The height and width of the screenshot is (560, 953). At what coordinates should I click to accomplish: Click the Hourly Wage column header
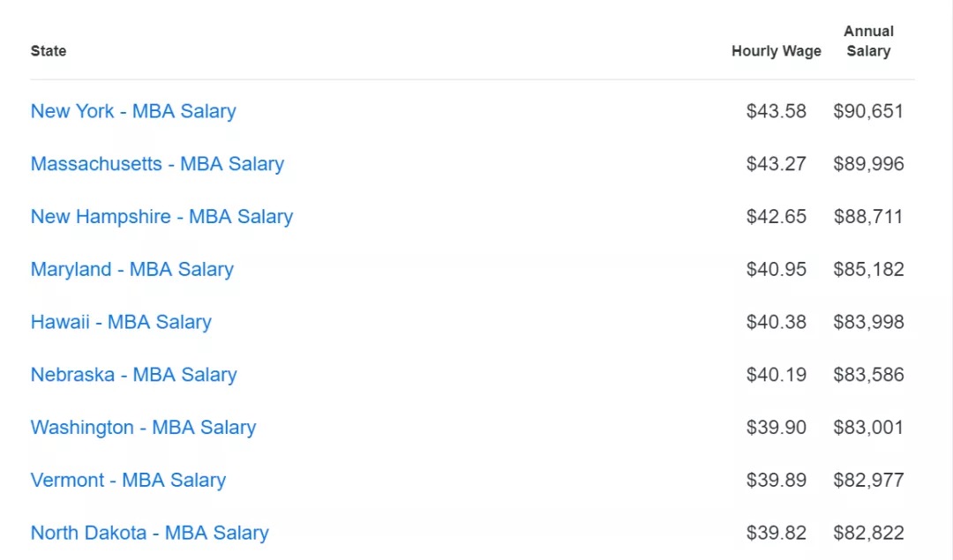[777, 51]
